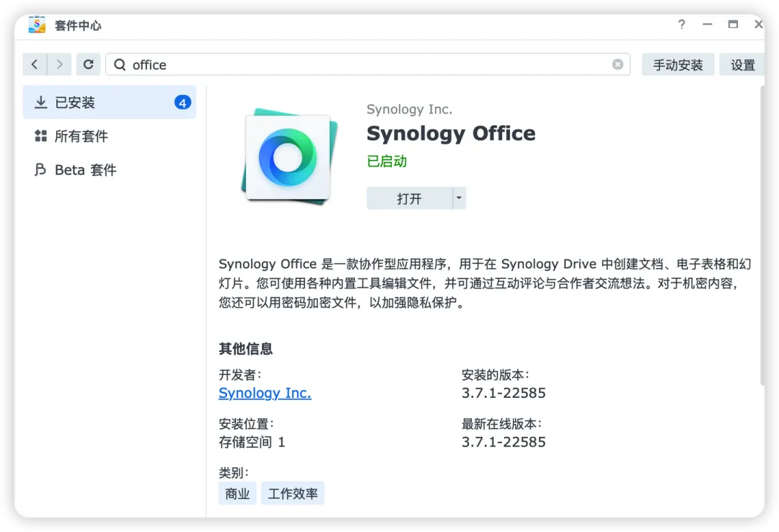Select 所有套件 all packages

110,136
